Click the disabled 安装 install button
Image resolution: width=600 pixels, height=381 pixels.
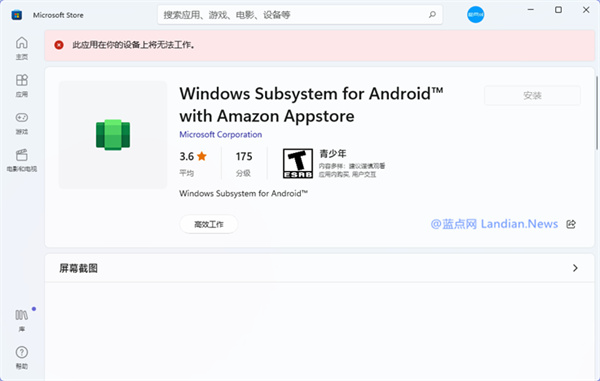tap(532, 96)
